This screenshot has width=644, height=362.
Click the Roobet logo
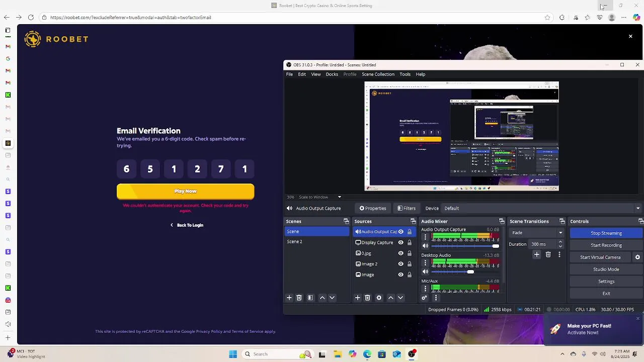click(x=56, y=39)
